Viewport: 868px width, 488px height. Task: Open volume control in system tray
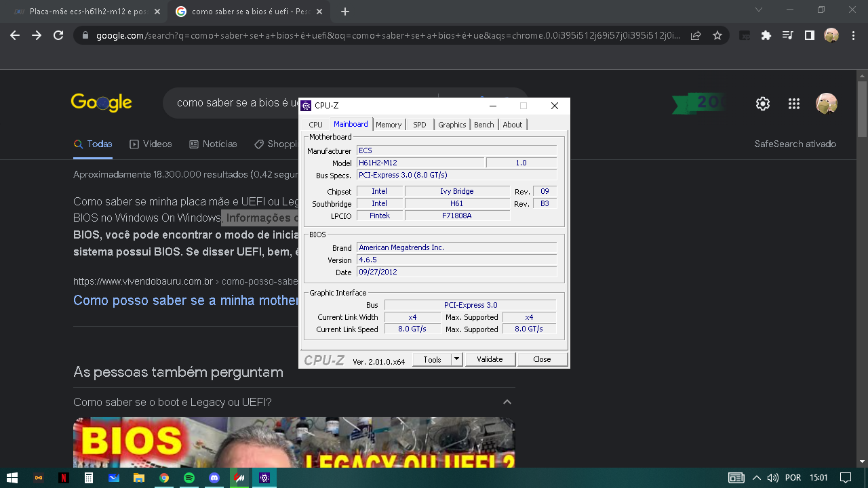tap(772, 478)
